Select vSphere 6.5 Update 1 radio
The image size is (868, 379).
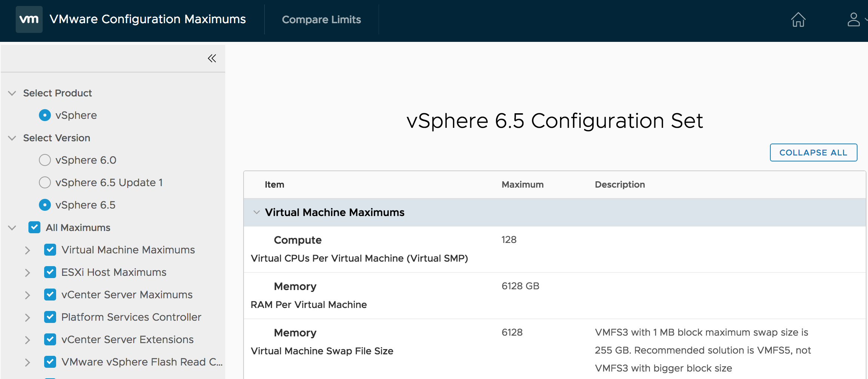pyautogui.click(x=45, y=182)
